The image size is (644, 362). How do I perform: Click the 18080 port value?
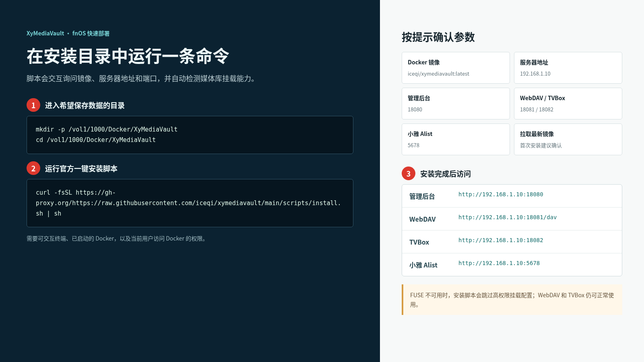pos(415,109)
